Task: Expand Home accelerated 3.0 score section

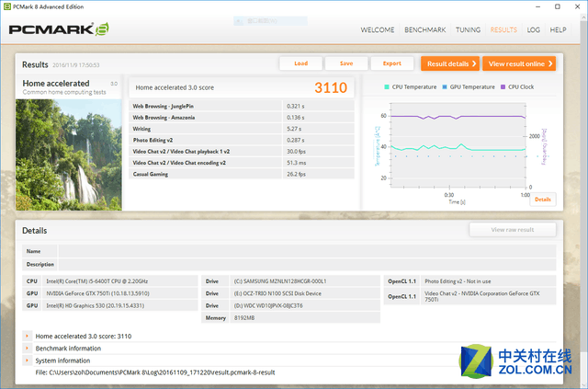Action: (x=27, y=336)
